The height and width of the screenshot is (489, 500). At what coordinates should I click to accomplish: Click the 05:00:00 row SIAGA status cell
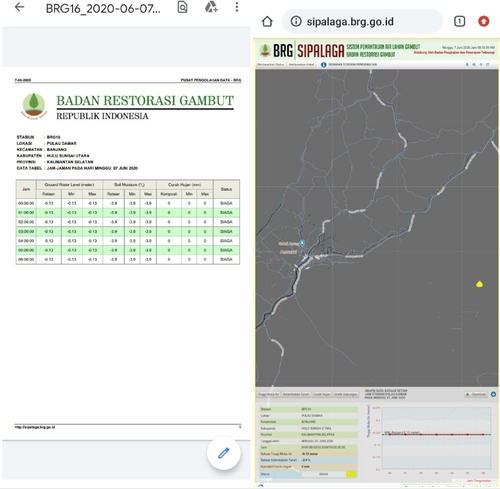coord(226,250)
